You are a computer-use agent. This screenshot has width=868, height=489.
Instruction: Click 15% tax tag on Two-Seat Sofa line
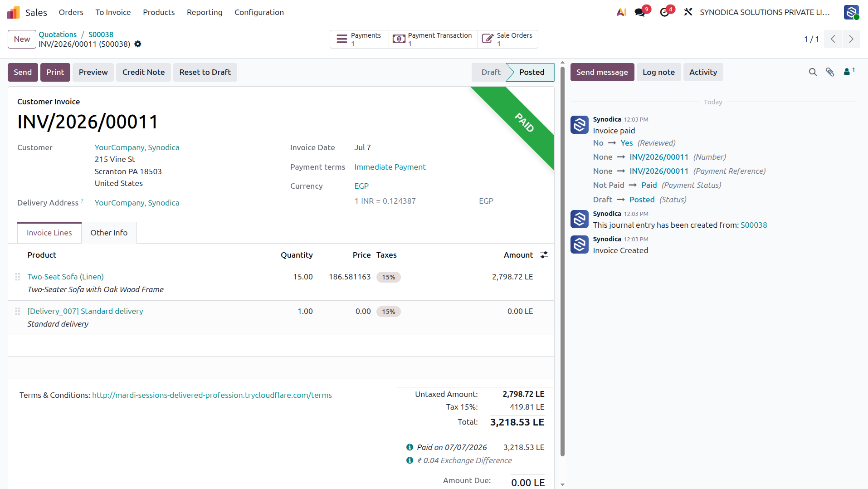click(x=389, y=277)
